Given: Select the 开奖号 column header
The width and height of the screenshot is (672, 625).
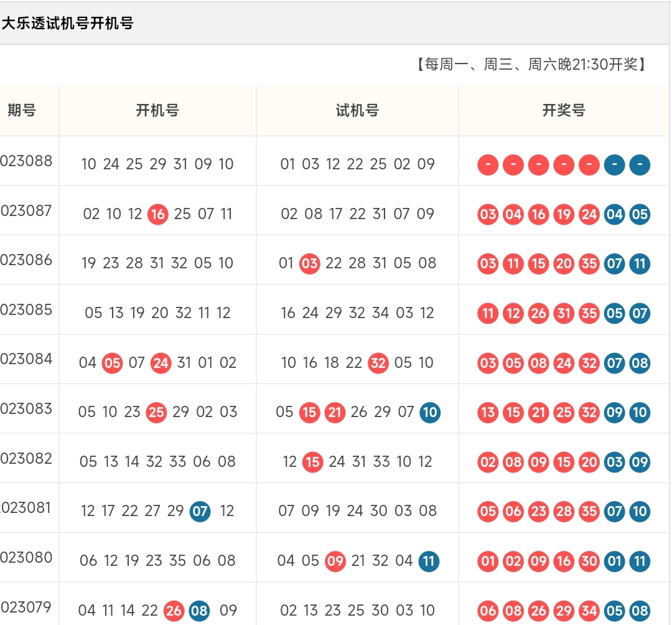Looking at the screenshot, I should [x=564, y=110].
